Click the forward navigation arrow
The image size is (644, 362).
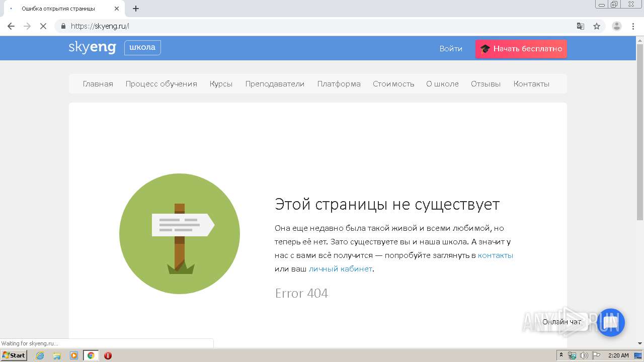pos(27,26)
